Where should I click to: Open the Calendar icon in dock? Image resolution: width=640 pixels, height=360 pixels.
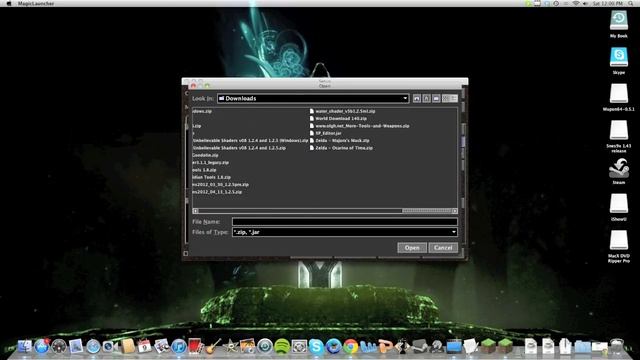tap(144, 347)
